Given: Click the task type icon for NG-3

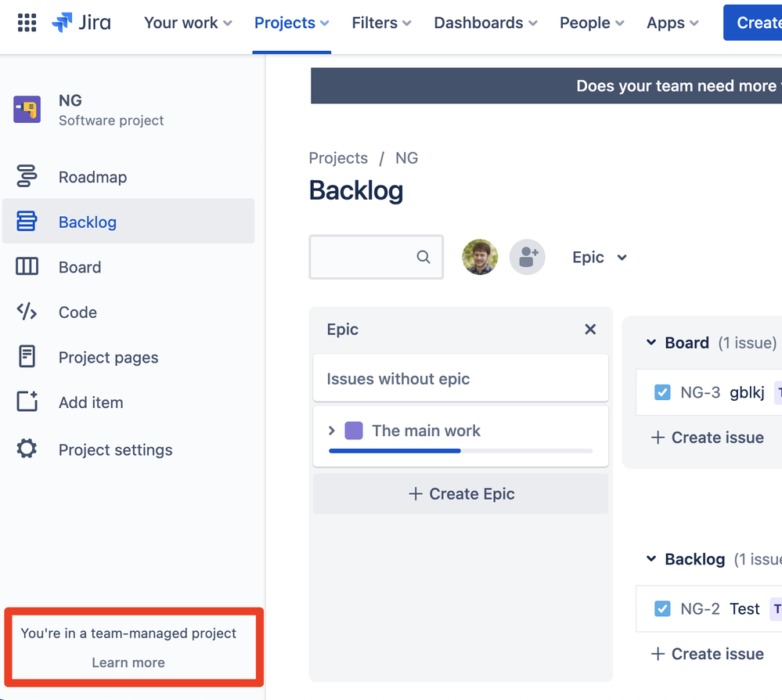Looking at the screenshot, I should click(x=662, y=392).
